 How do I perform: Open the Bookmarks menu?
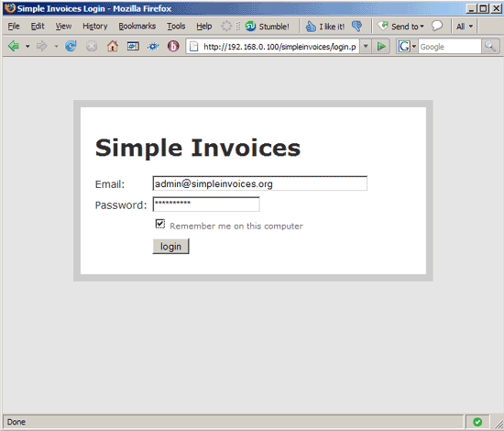pyautogui.click(x=137, y=26)
